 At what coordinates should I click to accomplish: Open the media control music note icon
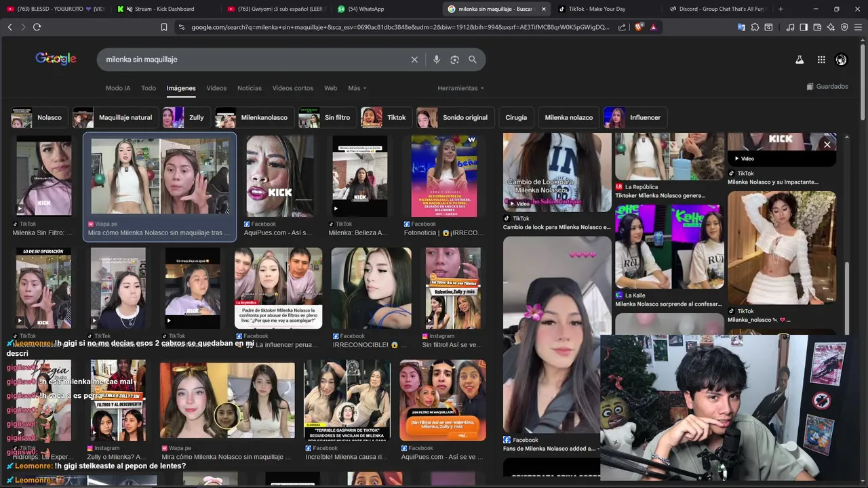coord(790,27)
